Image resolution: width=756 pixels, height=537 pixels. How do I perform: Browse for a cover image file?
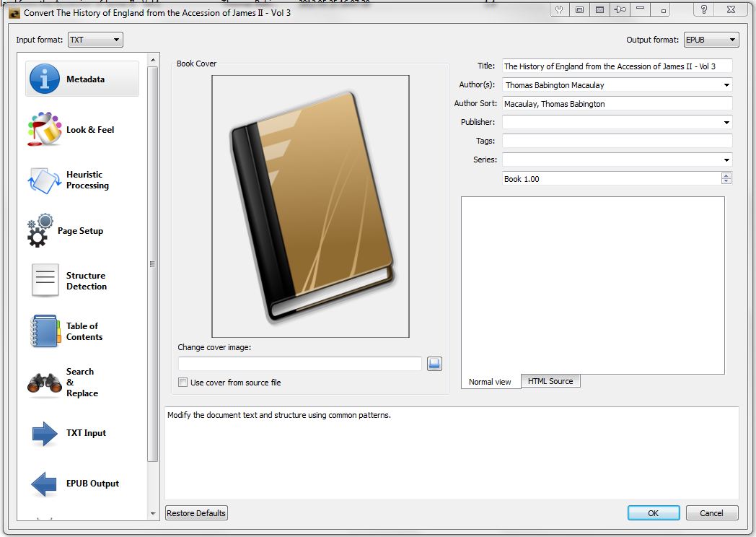point(434,364)
